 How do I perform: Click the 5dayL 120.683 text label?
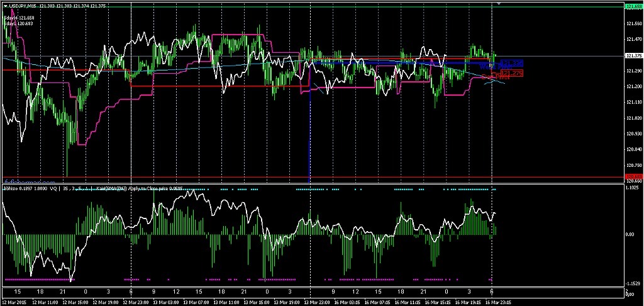tap(18, 24)
